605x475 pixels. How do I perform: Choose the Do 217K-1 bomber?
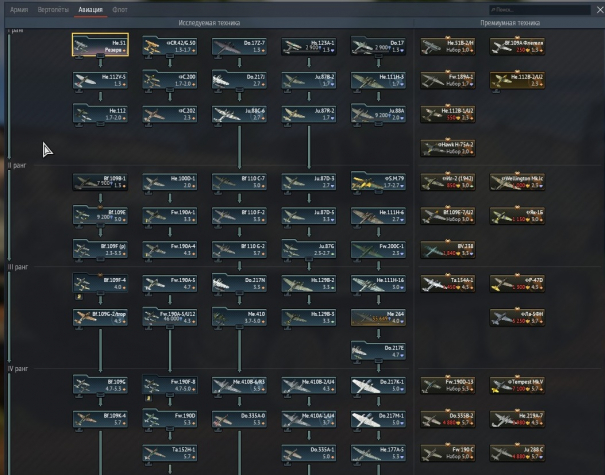coord(378,385)
